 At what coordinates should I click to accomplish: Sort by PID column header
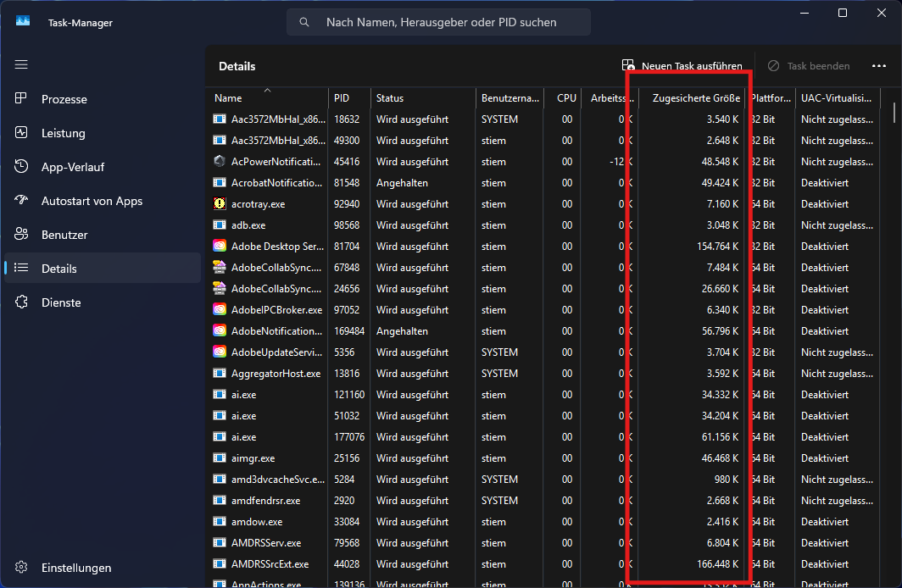pos(349,98)
